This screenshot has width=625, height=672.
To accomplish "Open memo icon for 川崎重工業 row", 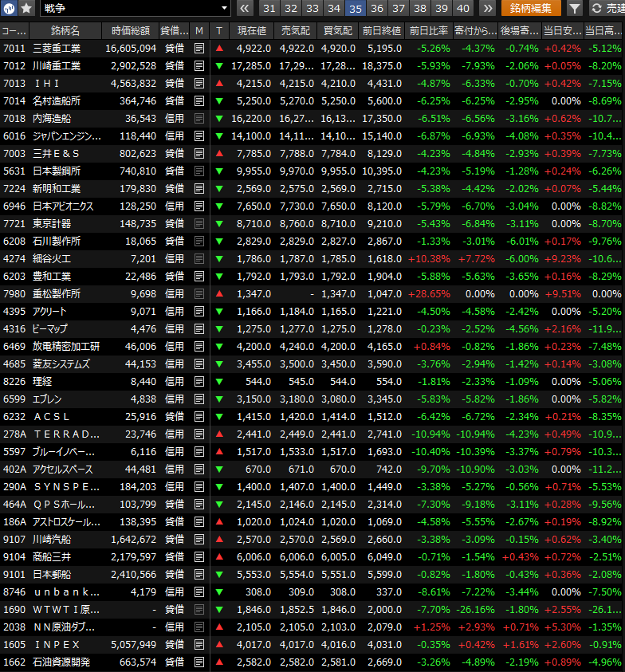I will point(199,66).
